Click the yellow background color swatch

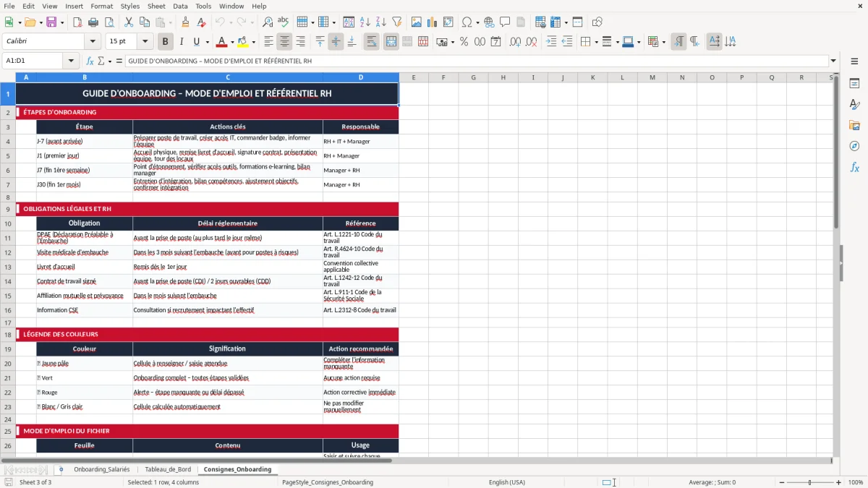tap(242, 42)
